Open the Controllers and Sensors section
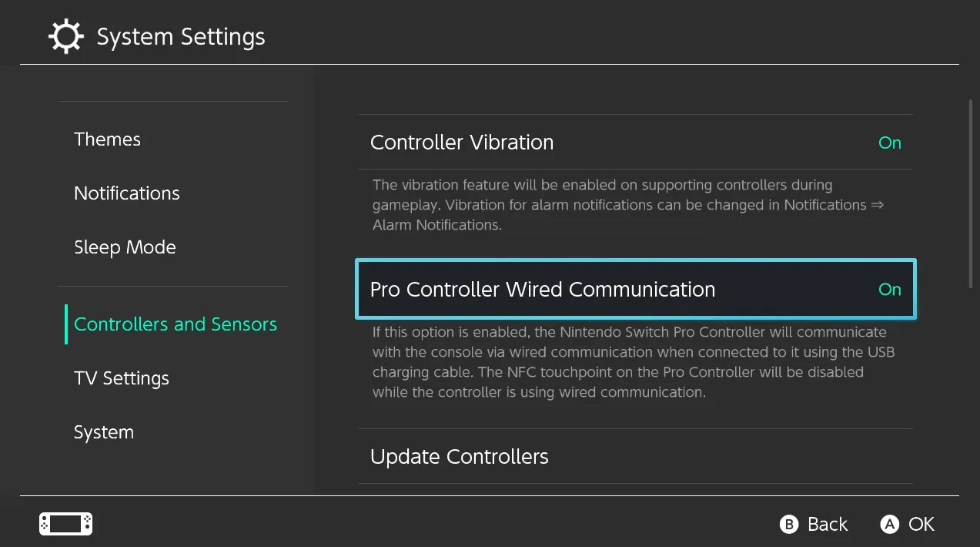 [x=175, y=324]
